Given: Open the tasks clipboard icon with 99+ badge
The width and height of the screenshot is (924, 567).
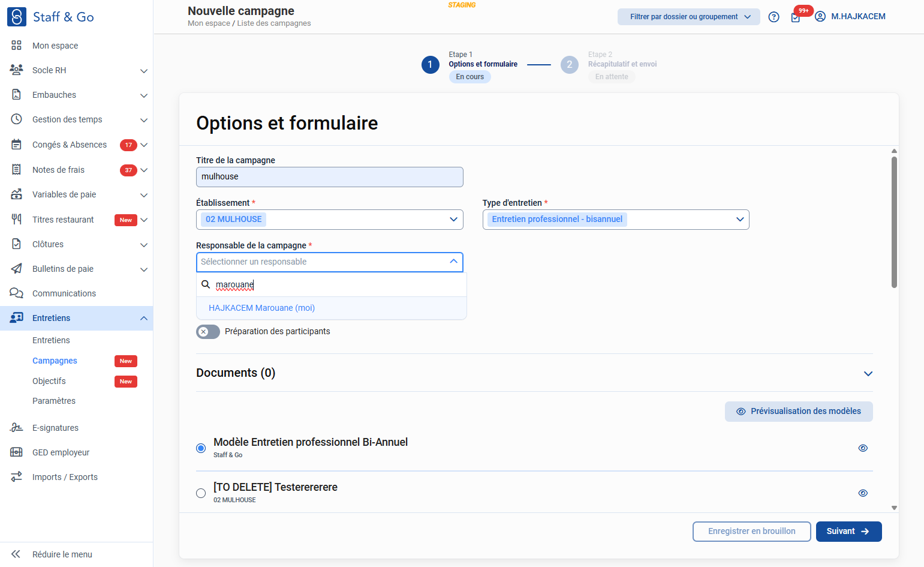Looking at the screenshot, I should (796, 17).
